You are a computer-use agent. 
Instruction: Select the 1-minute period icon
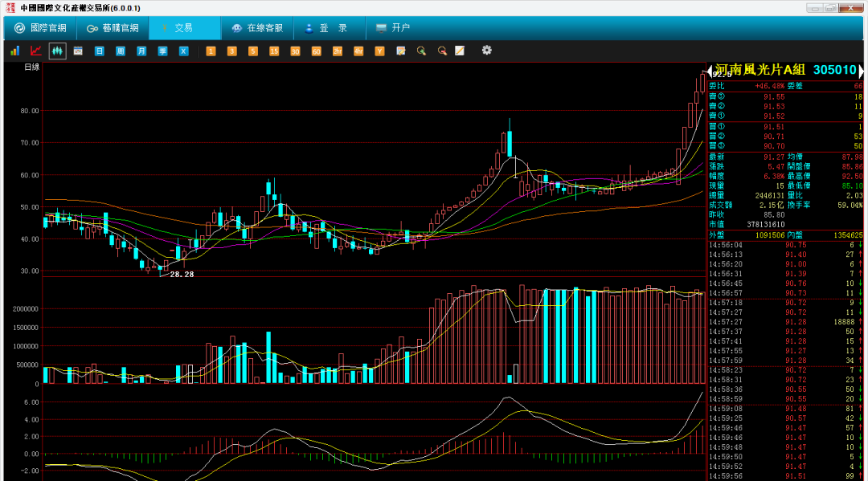point(211,51)
